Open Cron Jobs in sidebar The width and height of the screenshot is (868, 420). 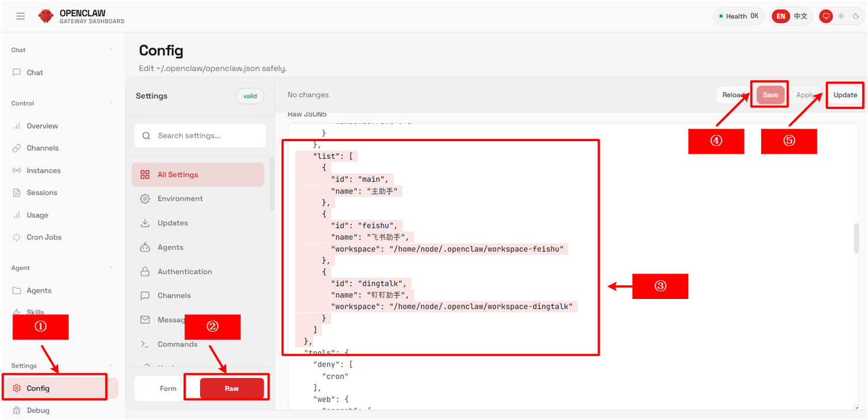[44, 237]
